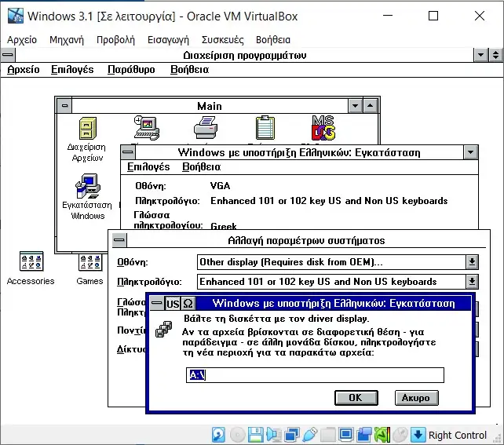Open the Εγκατάσταση Windows setup icon
The height and width of the screenshot is (445, 504).
88,186
